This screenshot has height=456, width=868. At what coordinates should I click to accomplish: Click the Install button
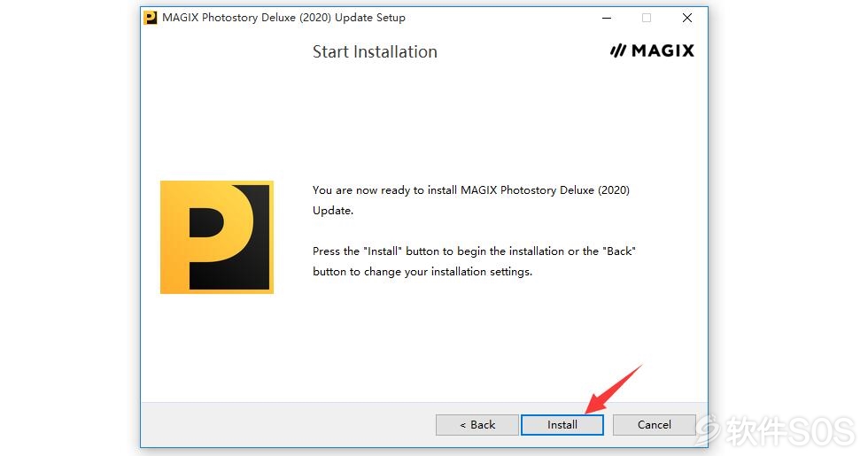562,424
